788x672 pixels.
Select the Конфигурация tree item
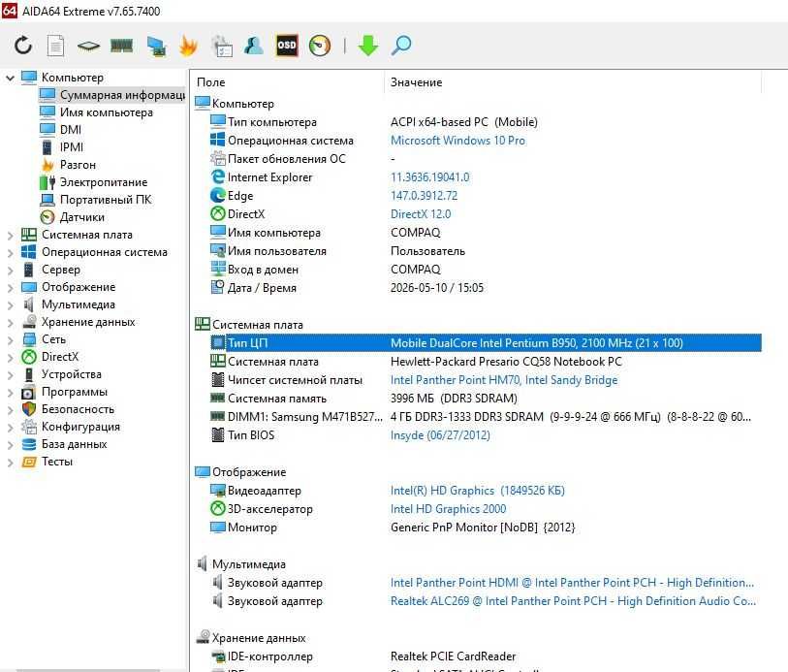(80, 427)
